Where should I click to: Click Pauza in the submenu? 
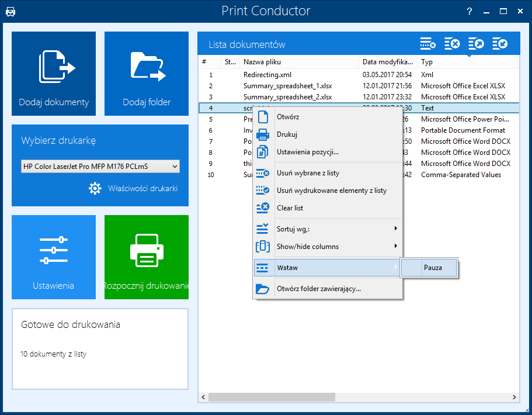(429, 268)
